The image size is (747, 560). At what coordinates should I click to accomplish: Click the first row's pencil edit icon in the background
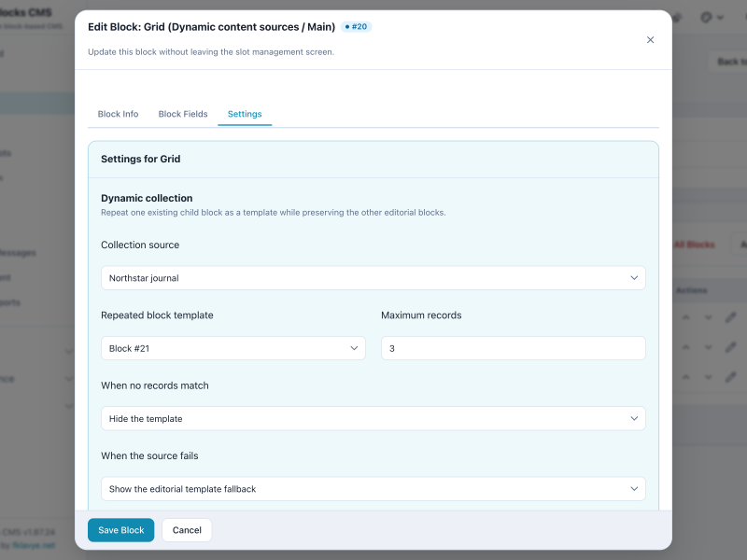click(x=730, y=317)
